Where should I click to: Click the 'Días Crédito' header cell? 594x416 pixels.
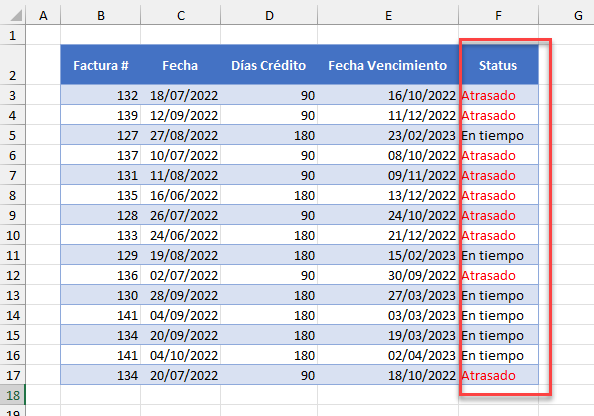(x=269, y=65)
